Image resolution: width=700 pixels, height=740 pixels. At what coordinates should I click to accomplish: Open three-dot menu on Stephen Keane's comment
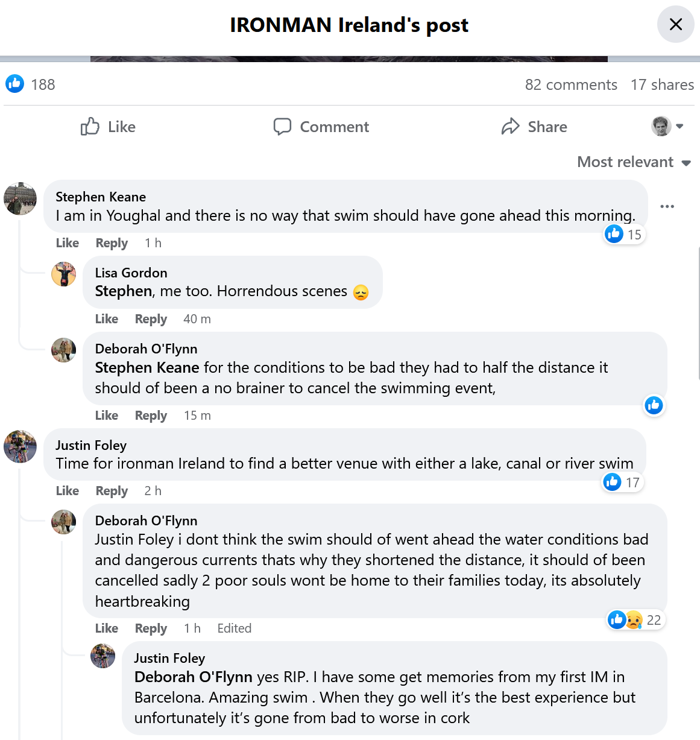667,206
